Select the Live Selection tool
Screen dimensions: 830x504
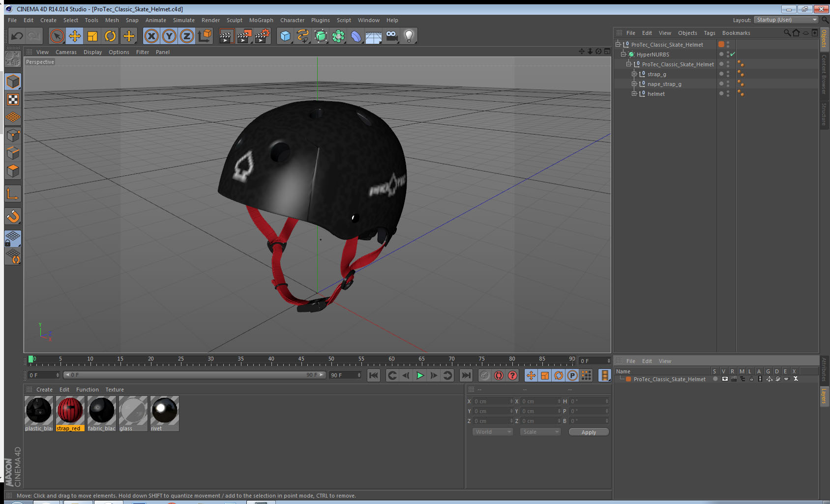(x=57, y=36)
